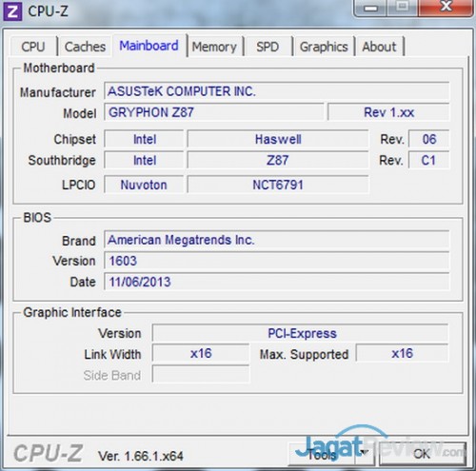
Task: Click BIOS brand American Megatrends Inc.
Action: point(276,240)
